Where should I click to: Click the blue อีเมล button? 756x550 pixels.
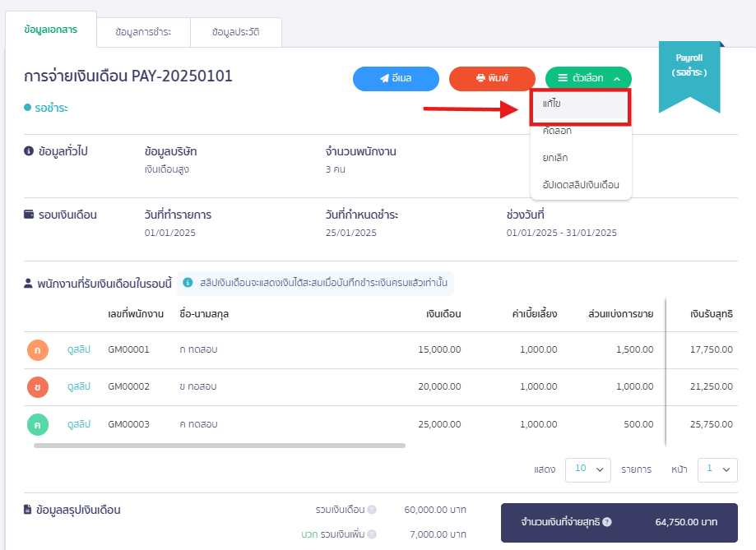(x=396, y=78)
